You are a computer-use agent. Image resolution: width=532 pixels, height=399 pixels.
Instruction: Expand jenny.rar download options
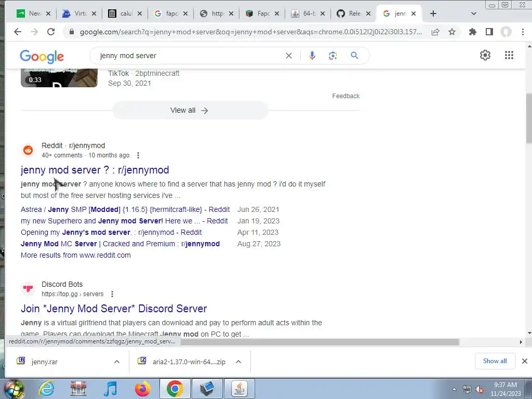point(117,362)
